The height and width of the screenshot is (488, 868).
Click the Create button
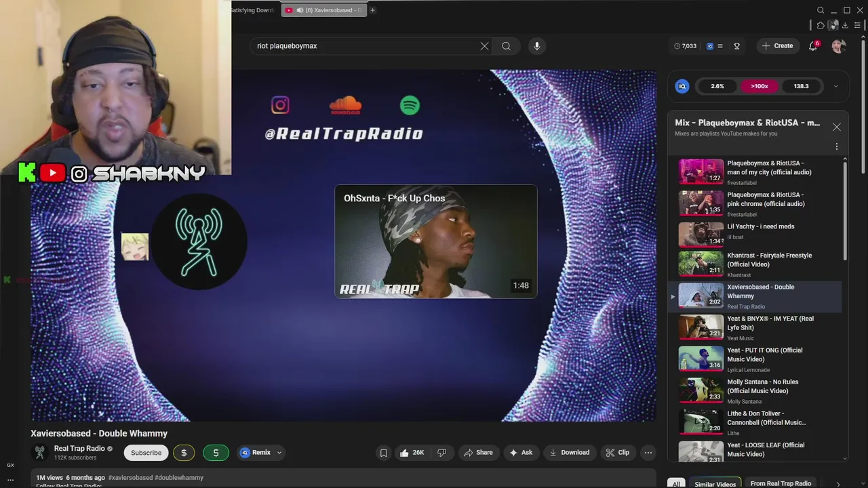tap(777, 46)
